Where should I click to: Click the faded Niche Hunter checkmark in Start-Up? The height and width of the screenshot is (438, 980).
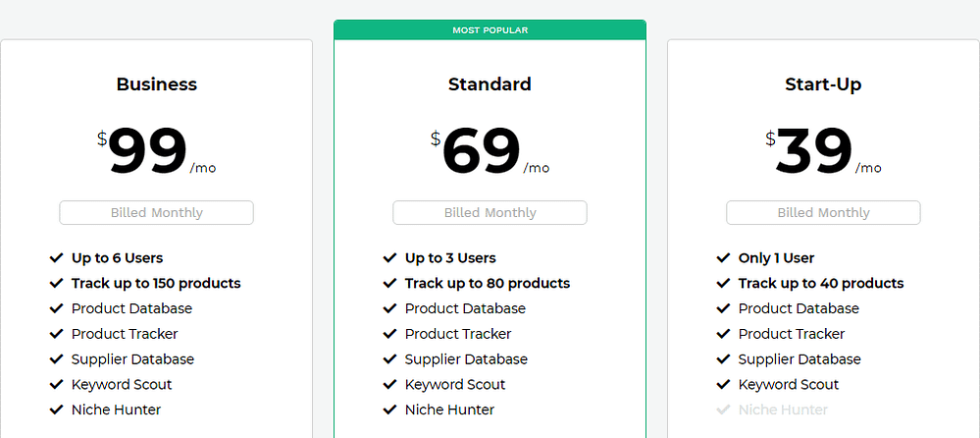coord(723,411)
